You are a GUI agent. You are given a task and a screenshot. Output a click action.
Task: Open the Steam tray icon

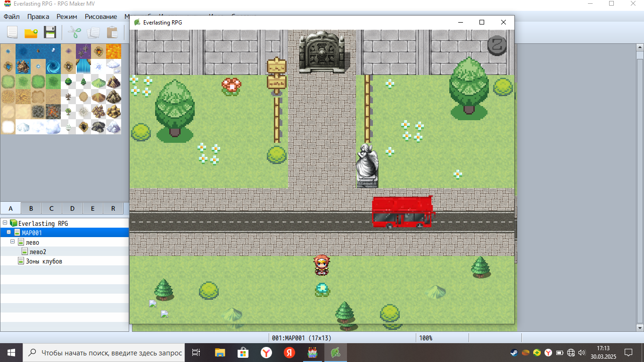coord(514,352)
